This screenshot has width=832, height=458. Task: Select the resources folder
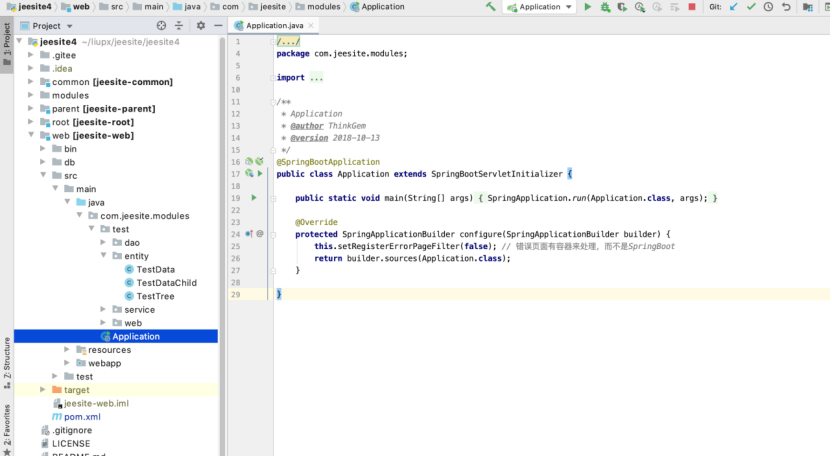click(103, 350)
